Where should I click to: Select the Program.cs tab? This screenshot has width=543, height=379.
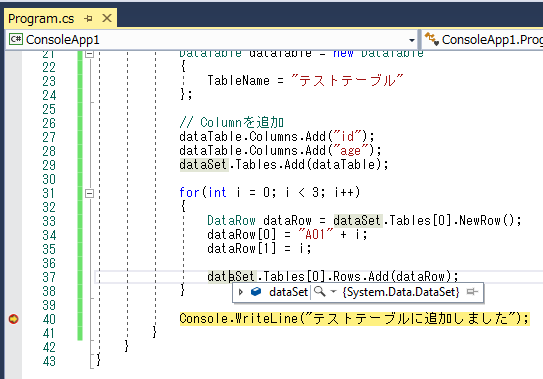click(41, 19)
